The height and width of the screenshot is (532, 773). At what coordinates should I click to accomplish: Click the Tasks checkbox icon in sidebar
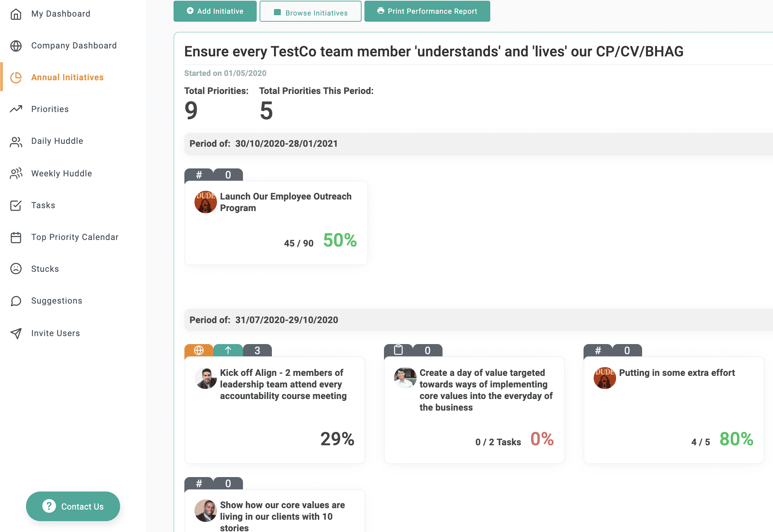pyautogui.click(x=16, y=205)
